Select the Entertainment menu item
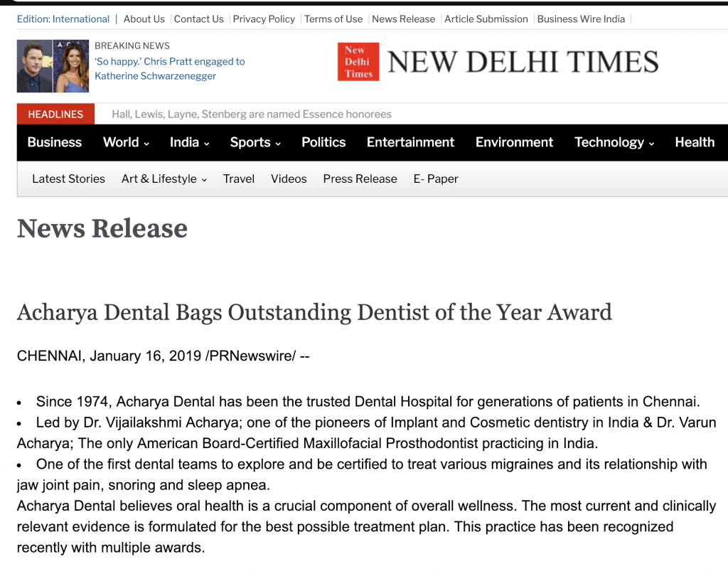 pyautogui.click(x=410, y=142)
